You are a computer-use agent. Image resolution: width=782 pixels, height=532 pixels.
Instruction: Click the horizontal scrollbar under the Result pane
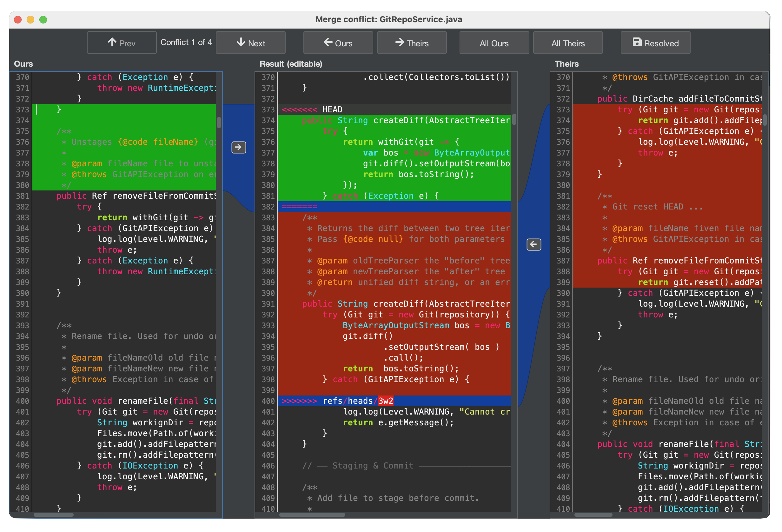[312, 515]
